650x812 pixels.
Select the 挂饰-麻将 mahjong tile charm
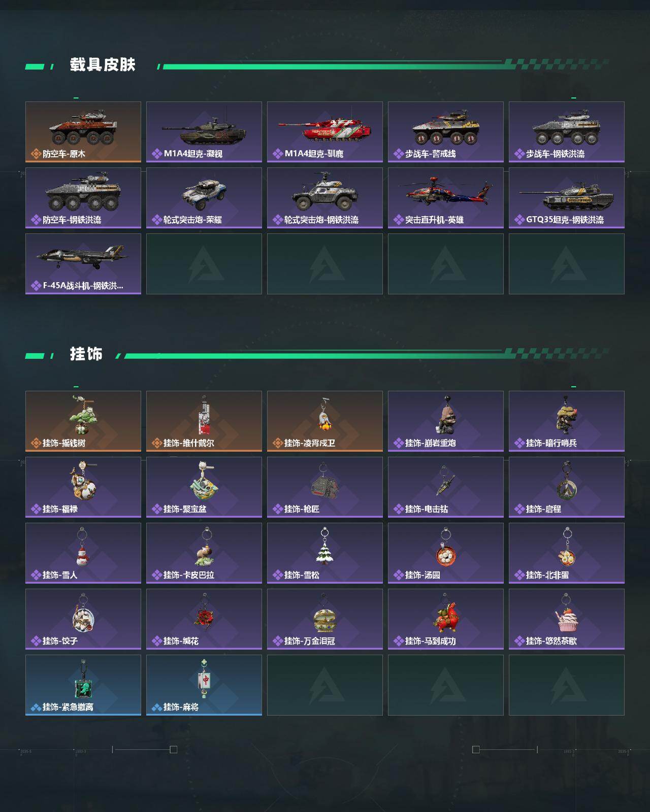pyautogui.click(x=204, y=685)
